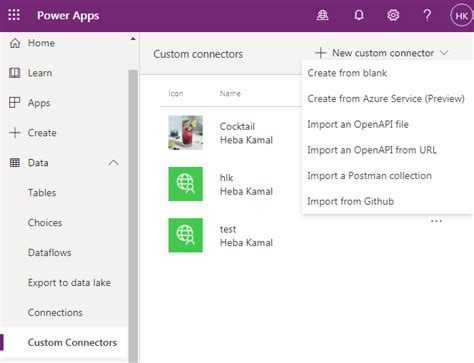Toggle New custom connector dropdown chevron
This screenshot has height=363, width=474.
[444, 53]
